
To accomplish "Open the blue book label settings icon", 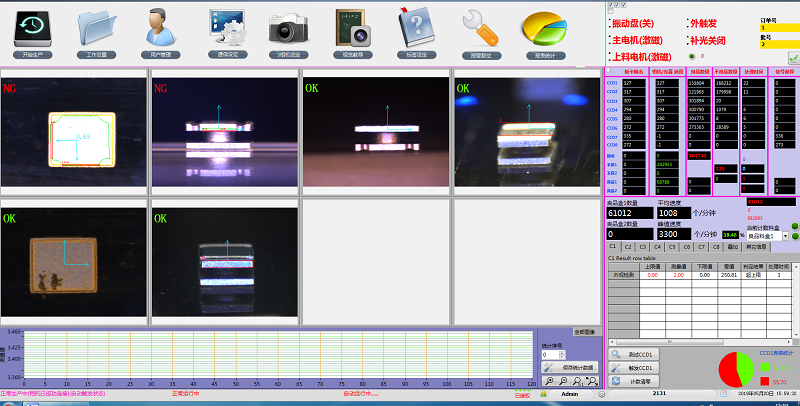I will point(414,27).
